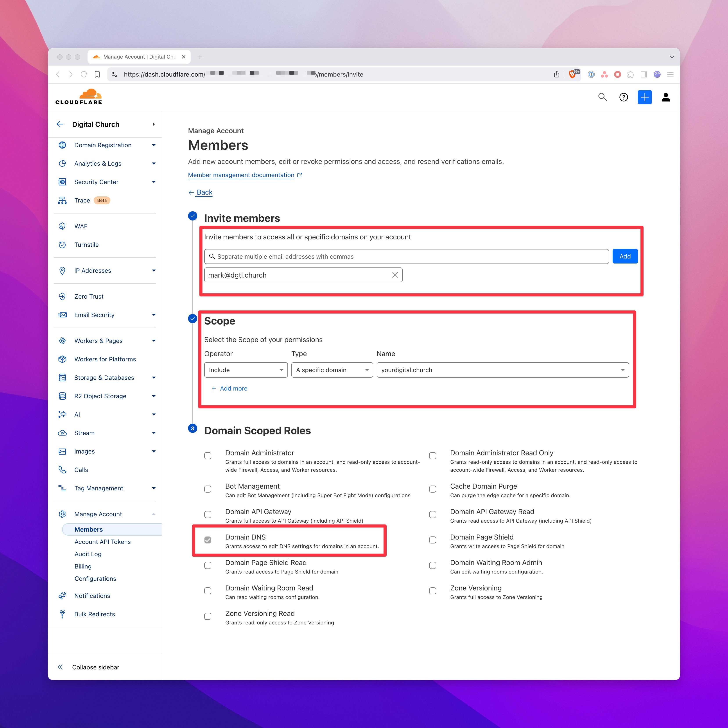Remove mark@dgtl.church with the X icon
728x728 pixels.
pyautogui.click(x=395, y=275)
